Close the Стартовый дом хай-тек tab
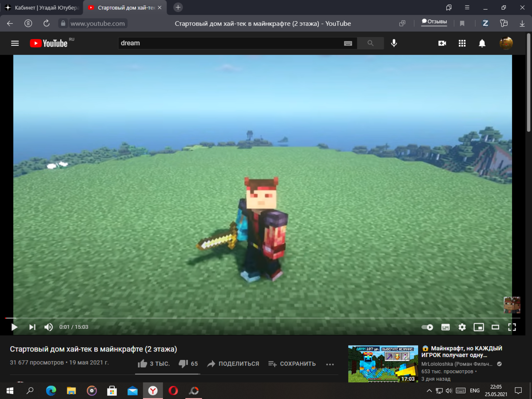The width and height of the screenshot is (532, 399). [160, 8]
